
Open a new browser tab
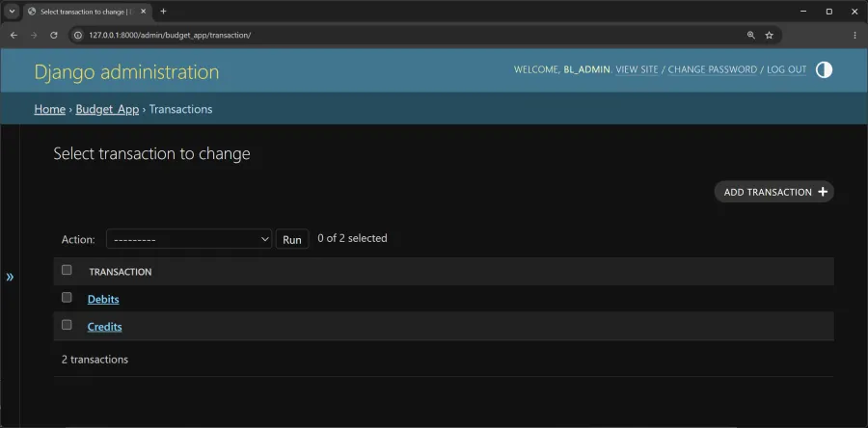click(x=163, y=11)
